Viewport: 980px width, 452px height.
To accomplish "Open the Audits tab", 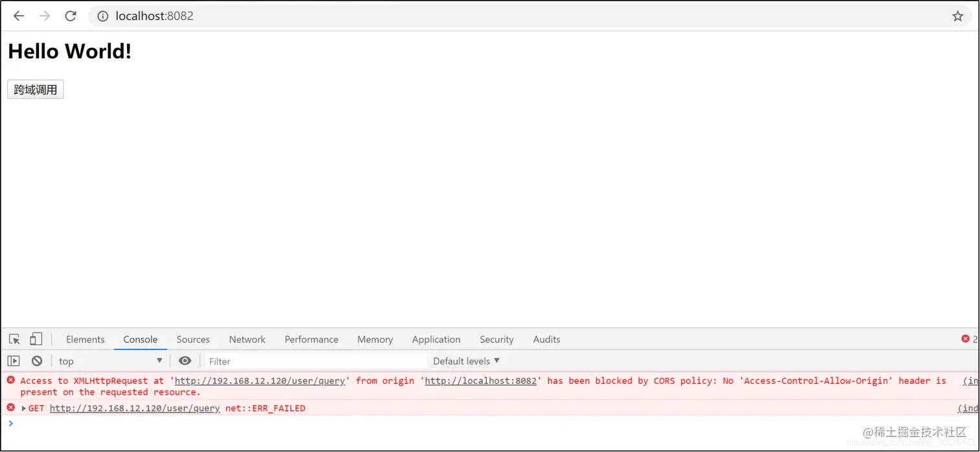I will (x=546, y=339).
